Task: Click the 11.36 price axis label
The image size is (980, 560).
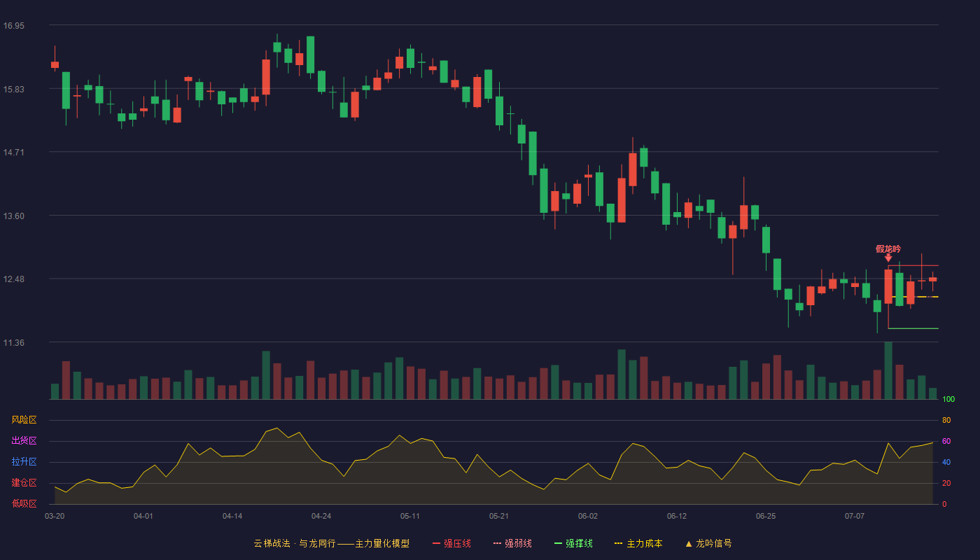Action: point(13,342)
